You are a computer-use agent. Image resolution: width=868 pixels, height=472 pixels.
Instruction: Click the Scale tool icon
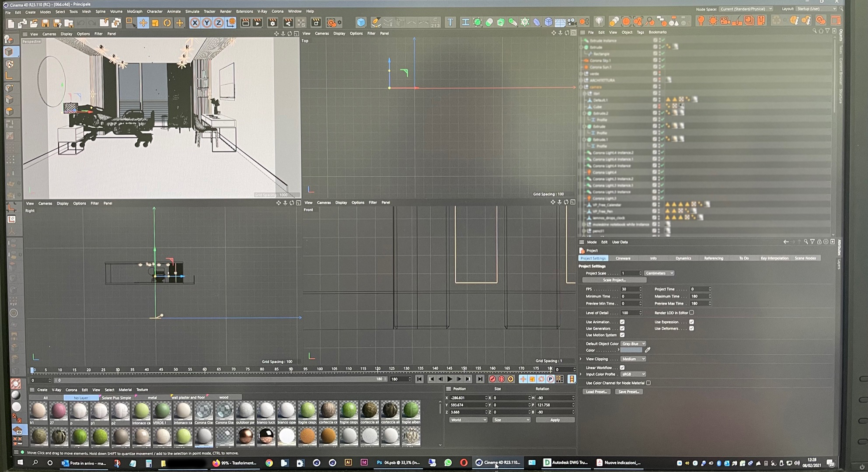tap(155, 23)
